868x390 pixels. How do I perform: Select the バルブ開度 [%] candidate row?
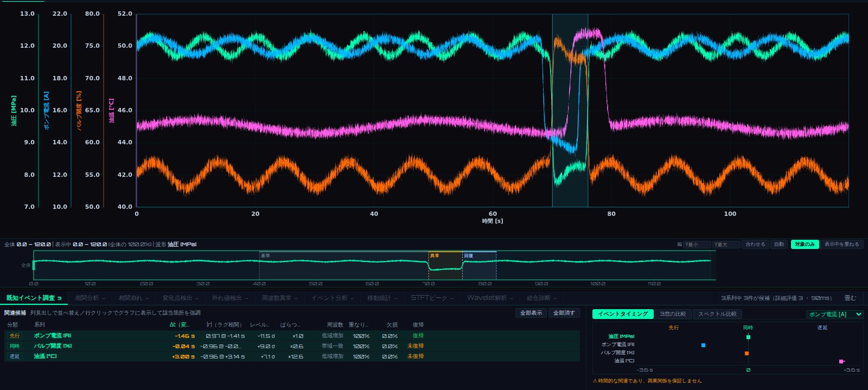pos(292,346)
